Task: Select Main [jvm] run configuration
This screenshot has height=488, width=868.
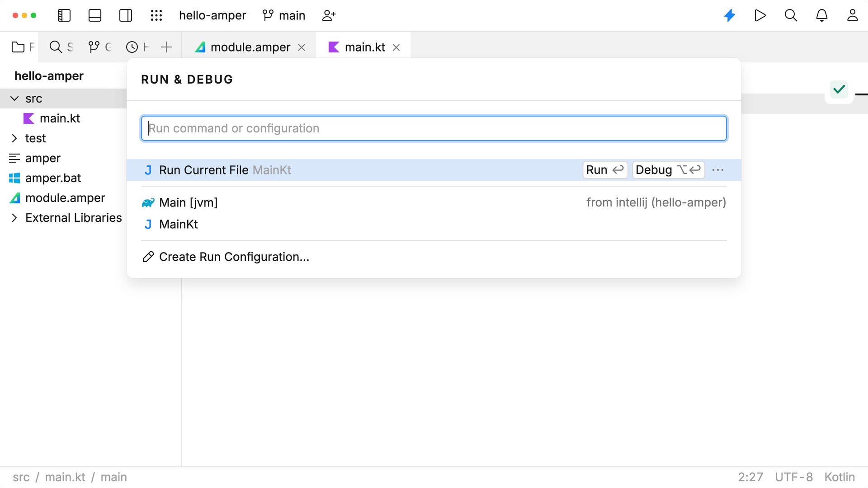Action: [434, 202]
